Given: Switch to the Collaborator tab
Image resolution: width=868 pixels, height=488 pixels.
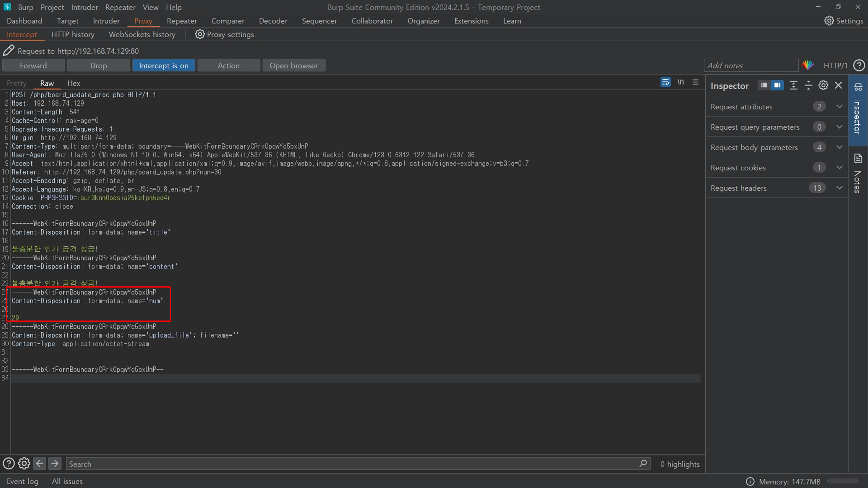Looking at the screenshot, I should click(x=372, y=21).
